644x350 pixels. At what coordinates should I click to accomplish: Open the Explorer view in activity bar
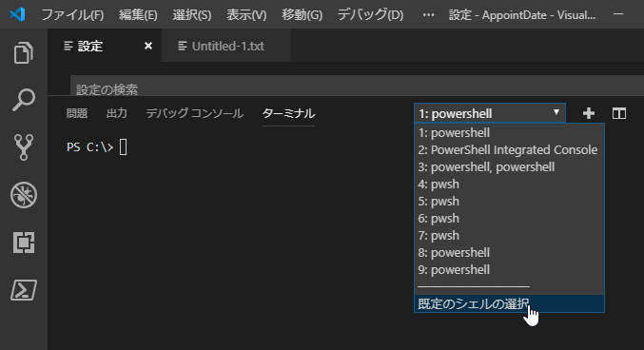24,52
